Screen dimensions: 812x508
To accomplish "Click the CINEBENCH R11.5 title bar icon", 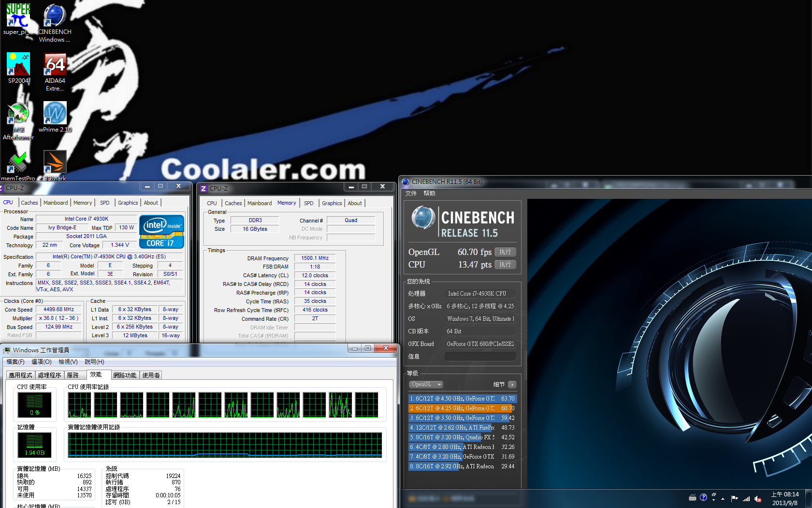I will pos(406,182).
